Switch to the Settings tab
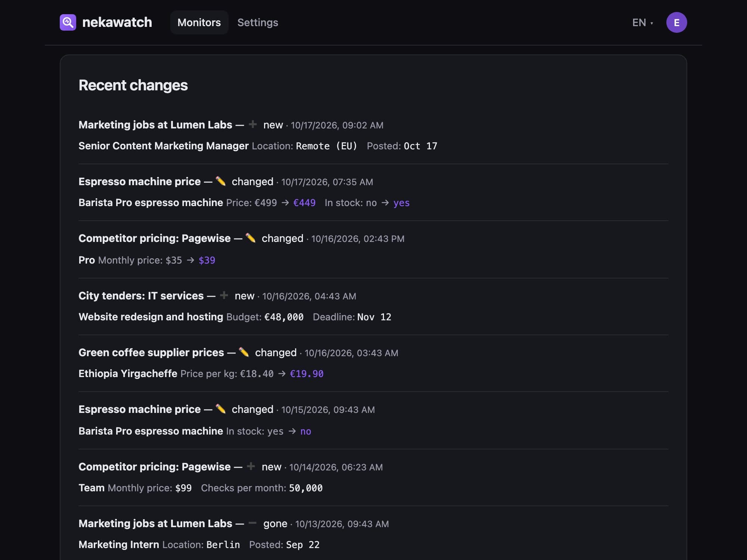 pyautogui.click(x=258, y=22)
